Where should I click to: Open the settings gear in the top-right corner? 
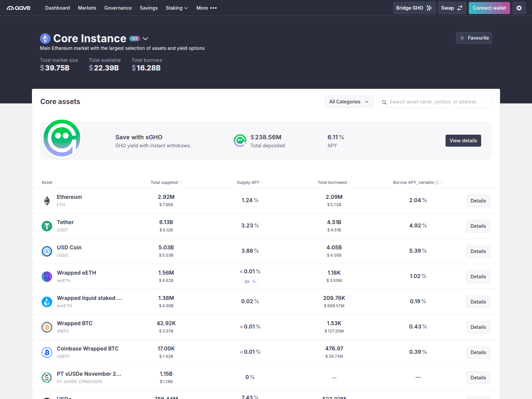(519, 8)
